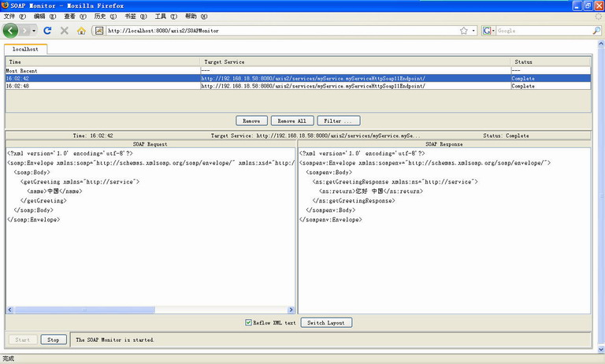
Task: Click the getGreeting element line in request
Action: pyautogui.click(x=80, y=181)
